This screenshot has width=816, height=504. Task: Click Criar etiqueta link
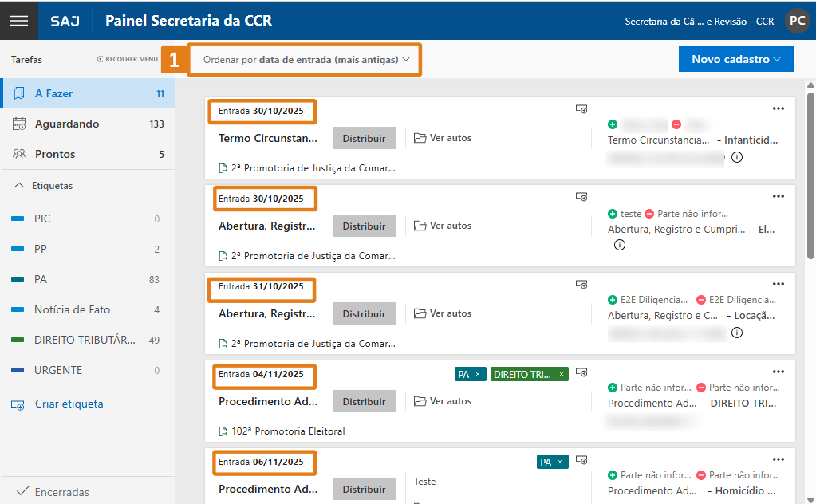click(69, 404)
